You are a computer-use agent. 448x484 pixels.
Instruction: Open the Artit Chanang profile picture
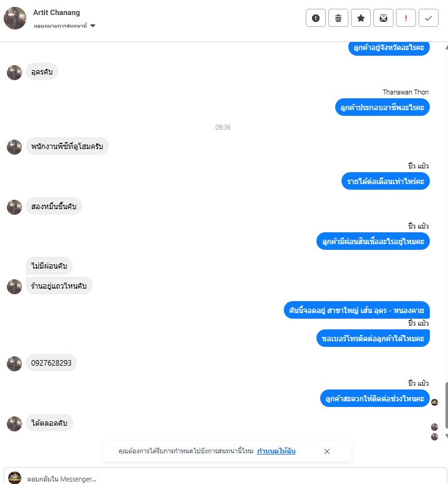tap(15, 18)
